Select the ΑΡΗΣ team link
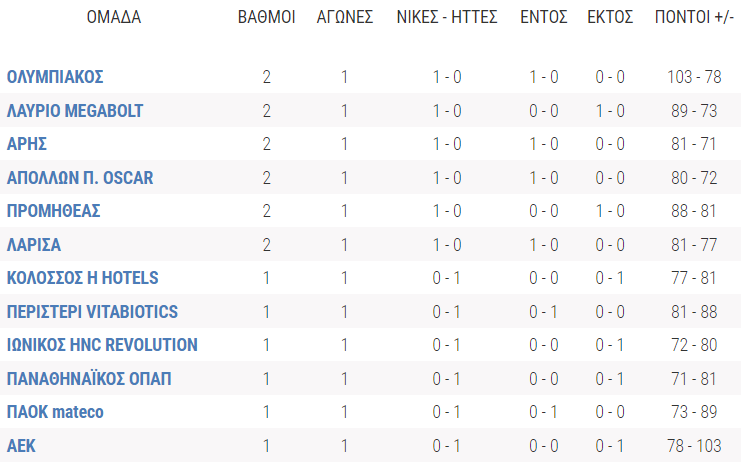Image resolution: width=741 pixels, height=462 pixels. coord(27,144)
